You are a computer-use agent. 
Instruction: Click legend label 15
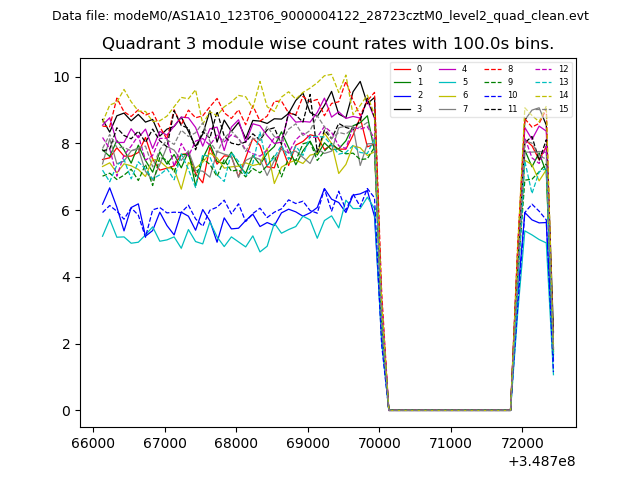563,108
